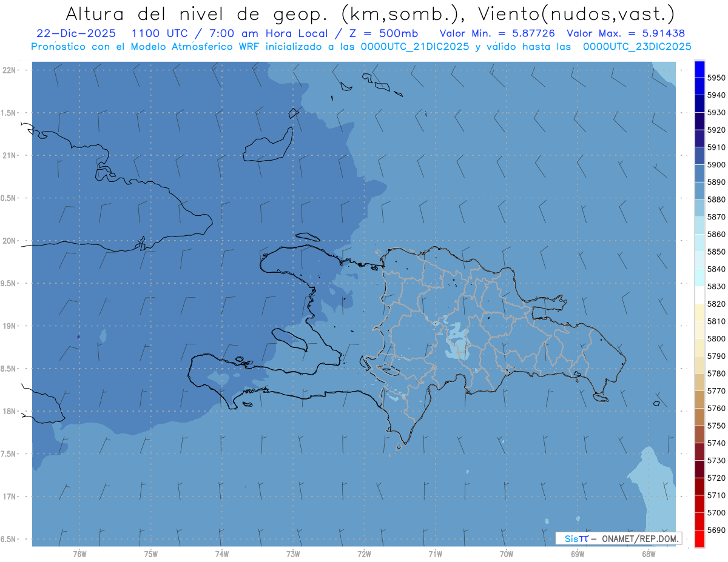728x562 pixels.
Task: Click the '5700' value on the color scale
Action: 716,513
